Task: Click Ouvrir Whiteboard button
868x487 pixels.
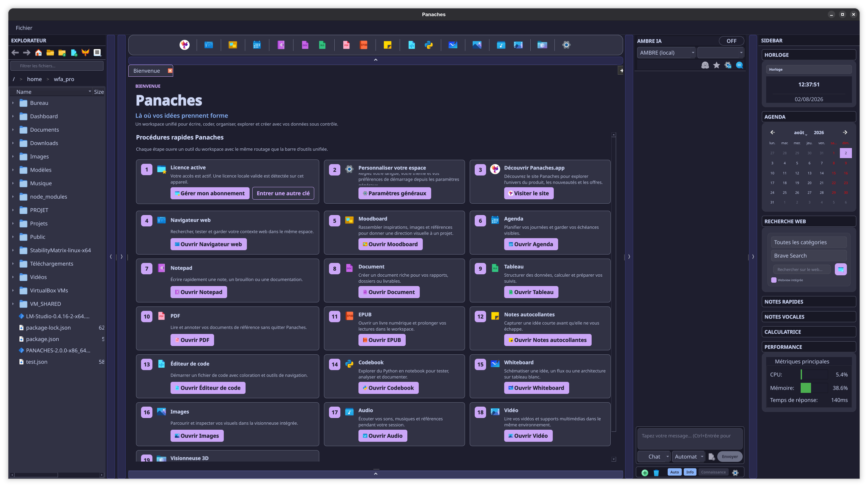Action: [x=536, y=388]
